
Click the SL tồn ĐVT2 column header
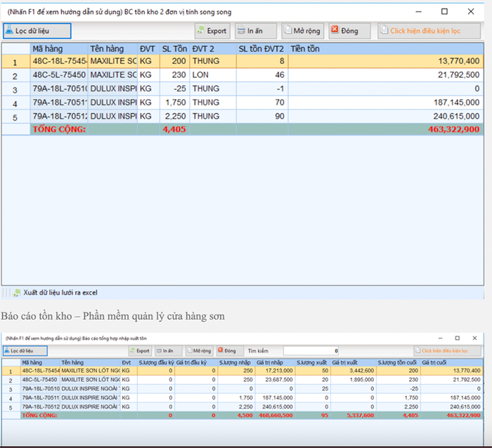coord(262,49)
